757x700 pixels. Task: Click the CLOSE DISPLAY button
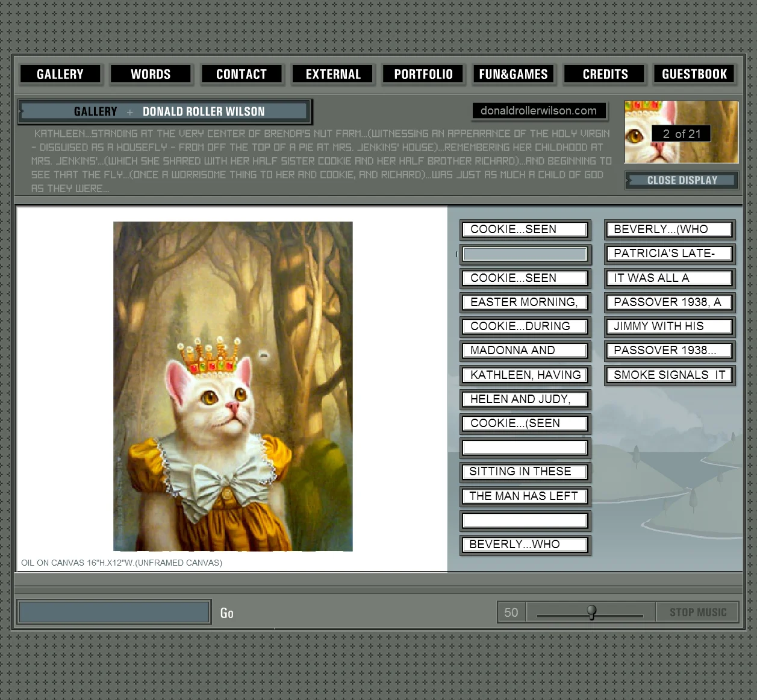(x=682, y=180)
